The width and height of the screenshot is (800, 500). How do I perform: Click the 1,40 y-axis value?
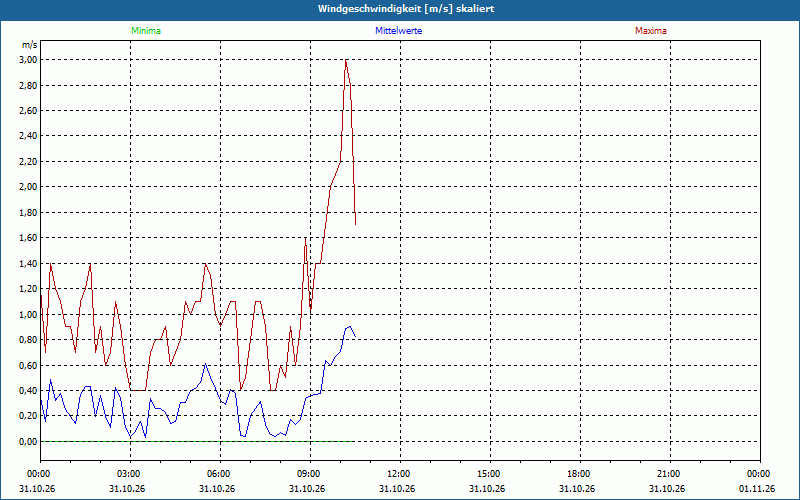[29, 263]
